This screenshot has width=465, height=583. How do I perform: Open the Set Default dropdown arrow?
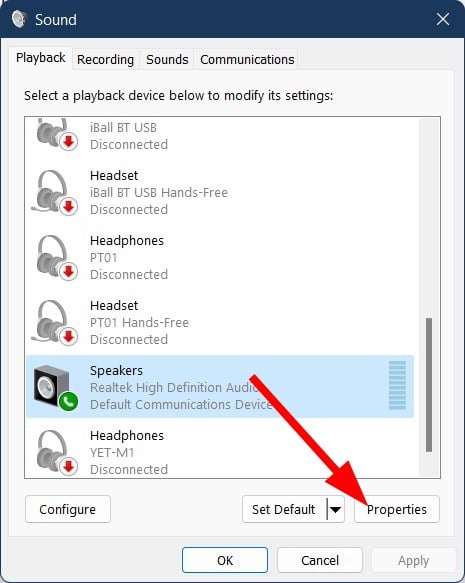pos(336,509)
